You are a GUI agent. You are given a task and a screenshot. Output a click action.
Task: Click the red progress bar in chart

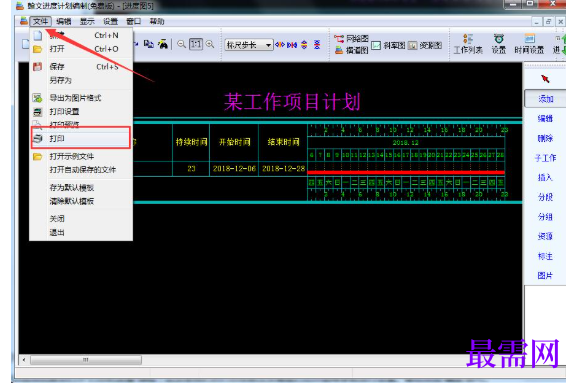pyautogui.click(x=406, y=172)
